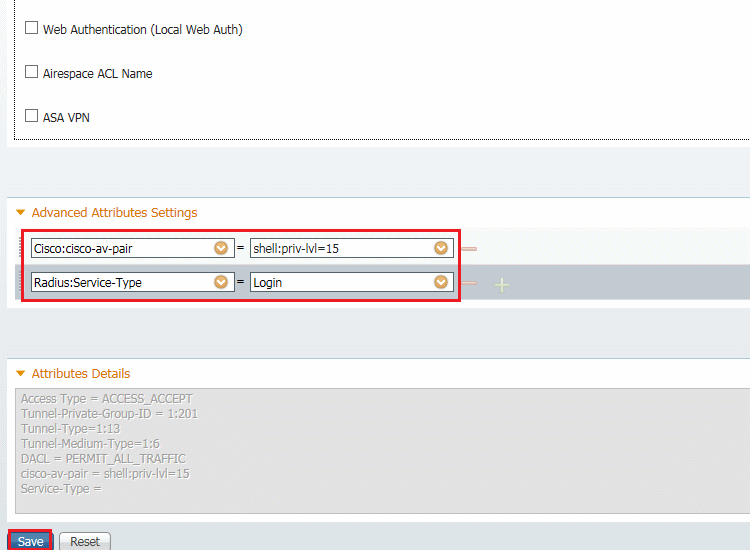Remove the Service-Type row with the minus icon
The width and height of the screenshot is (750, 550).
[x=469, y=283]
